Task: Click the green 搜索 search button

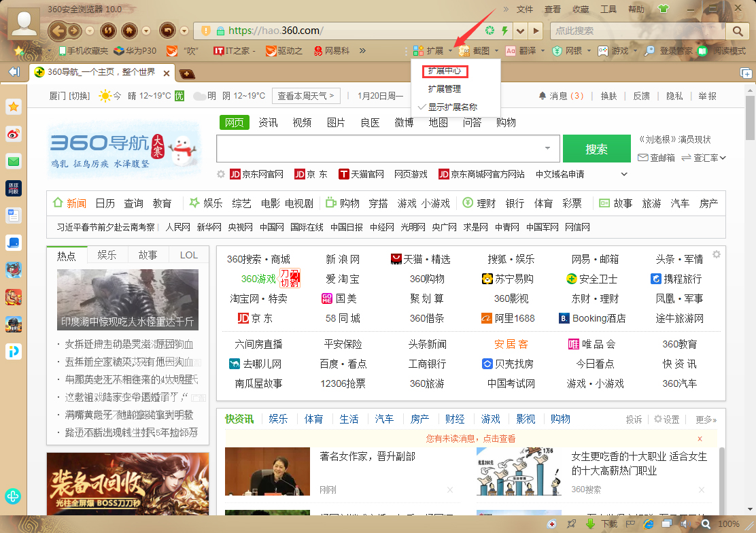Action: coord(597,148)
